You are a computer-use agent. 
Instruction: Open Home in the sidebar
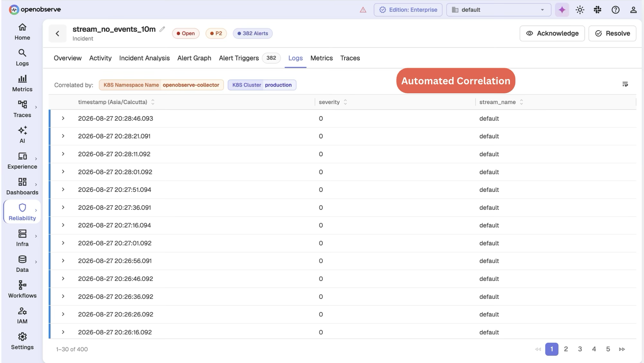pos(22,32)
